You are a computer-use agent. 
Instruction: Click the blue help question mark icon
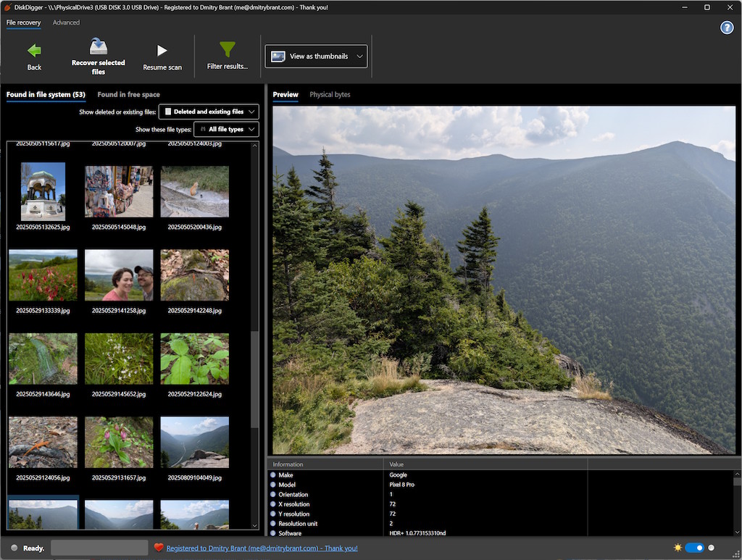726,28
